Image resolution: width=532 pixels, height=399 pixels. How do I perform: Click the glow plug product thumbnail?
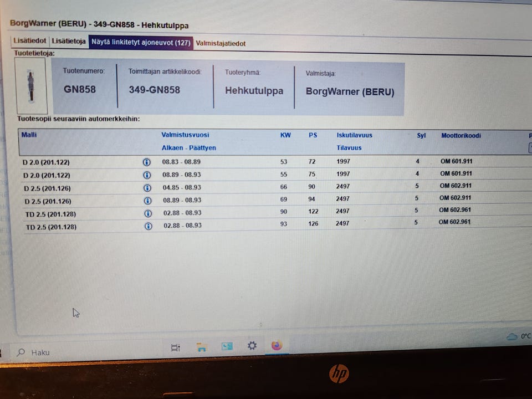31,86
